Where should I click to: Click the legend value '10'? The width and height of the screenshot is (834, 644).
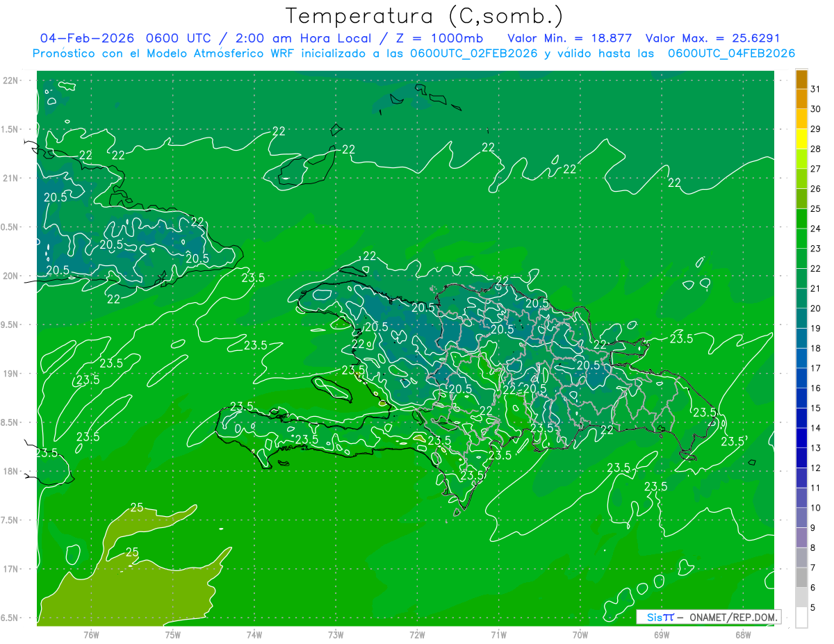[x=816, y=508]
